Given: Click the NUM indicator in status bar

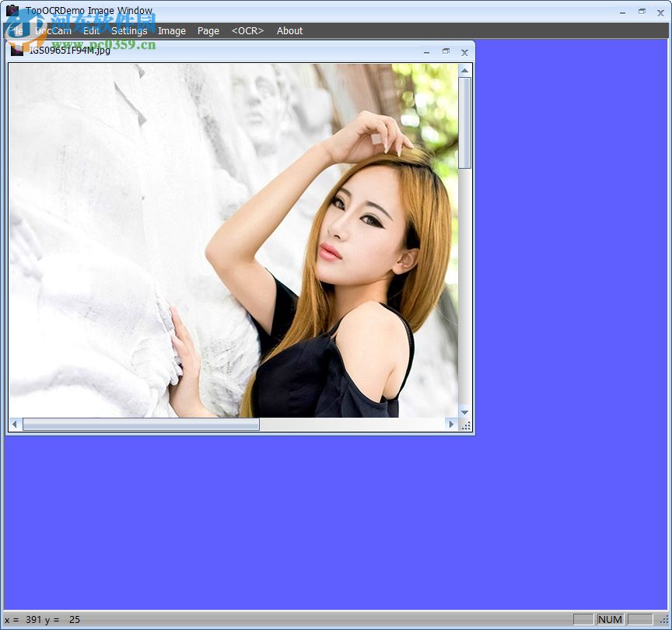Looking at the screenshot, I should [x=610, y=619].
